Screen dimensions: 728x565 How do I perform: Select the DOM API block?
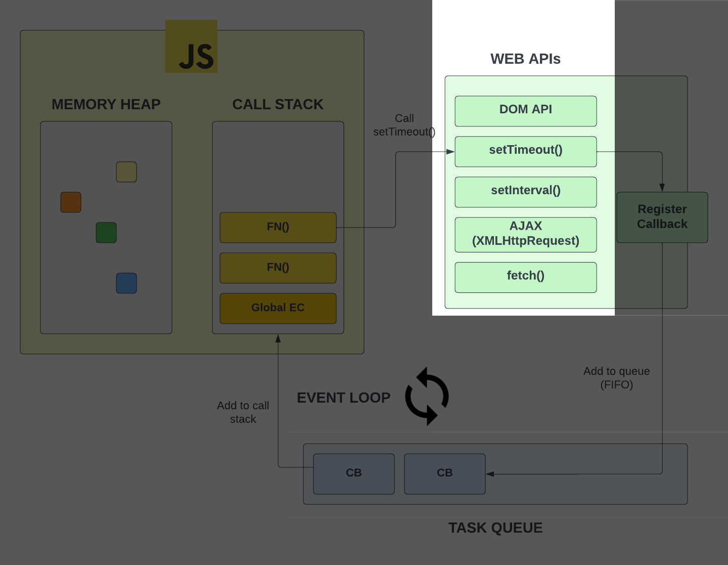click(x=525, y=110)
